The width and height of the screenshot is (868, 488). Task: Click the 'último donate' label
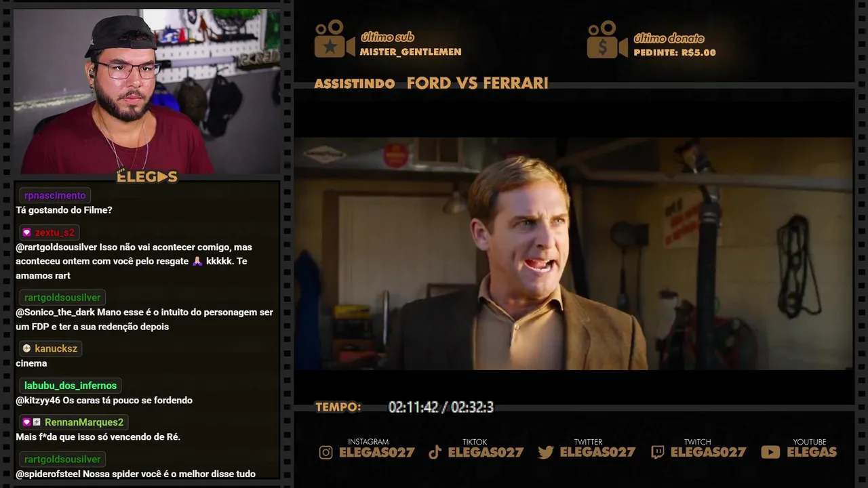[x=669, y=38]
